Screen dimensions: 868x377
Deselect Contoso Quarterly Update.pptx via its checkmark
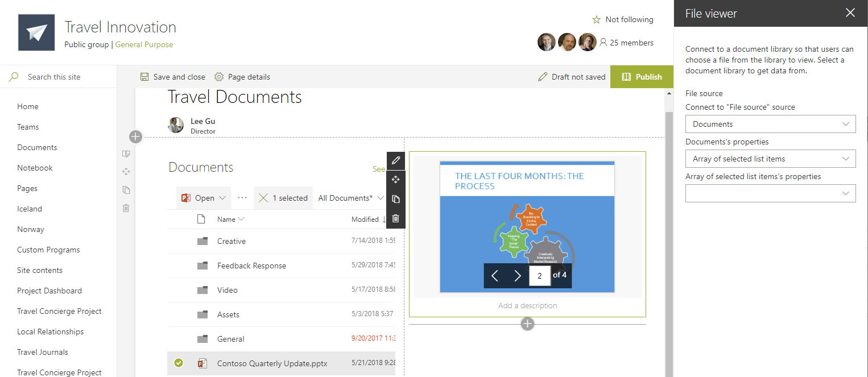(179, 363)
